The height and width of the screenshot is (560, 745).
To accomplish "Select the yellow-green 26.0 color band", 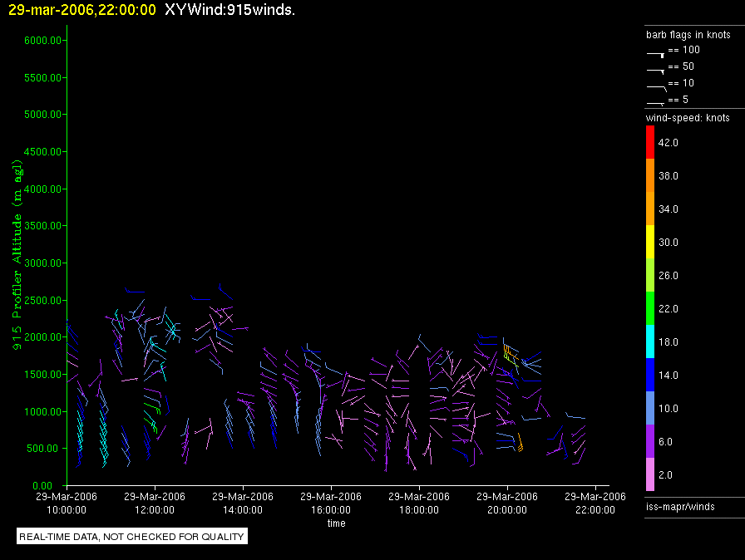I will pyautogui.click(x=650, y=275).
